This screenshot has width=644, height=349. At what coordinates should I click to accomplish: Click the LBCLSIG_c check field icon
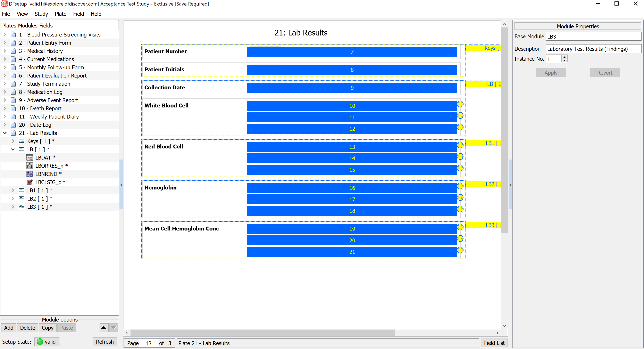point(30,182)
